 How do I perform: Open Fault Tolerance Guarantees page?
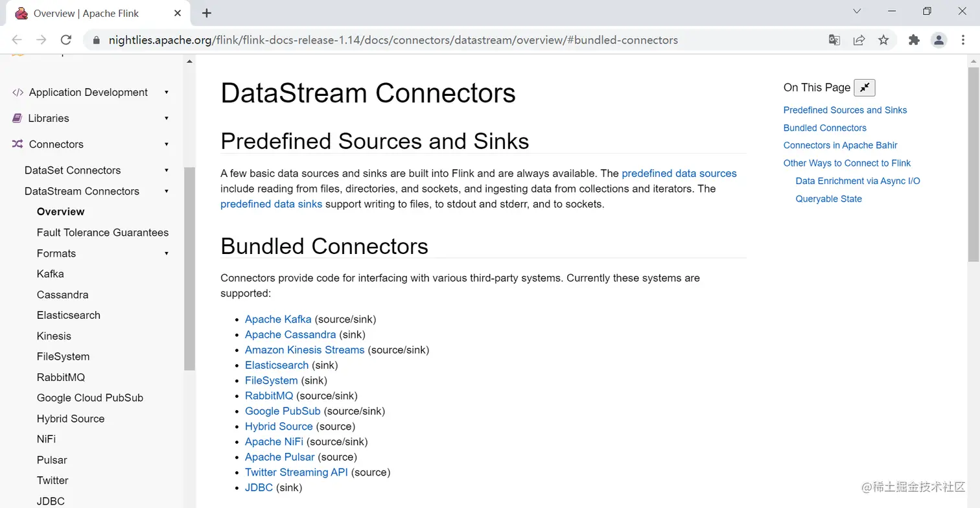tap(102, 233)
